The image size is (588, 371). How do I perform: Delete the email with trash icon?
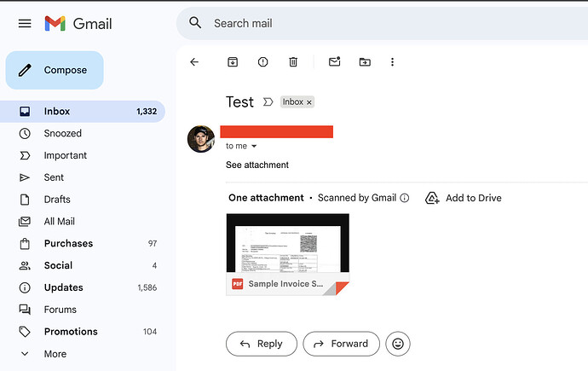click(293, 62)
